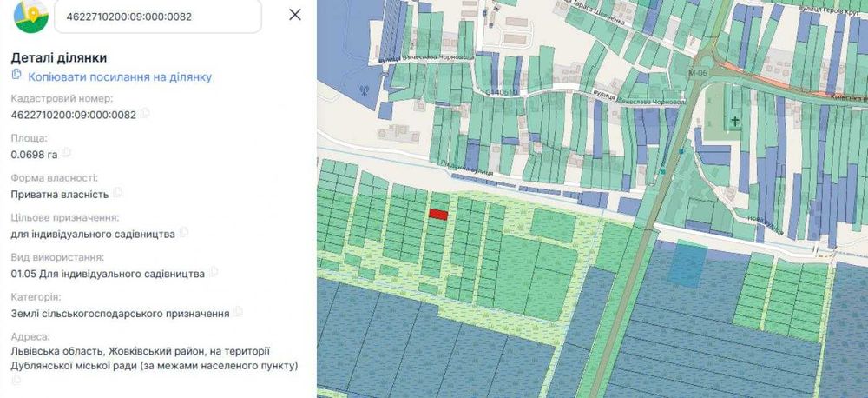Click the cadastral number search field
The image size is (868, 398).
(x=158, y=16)
